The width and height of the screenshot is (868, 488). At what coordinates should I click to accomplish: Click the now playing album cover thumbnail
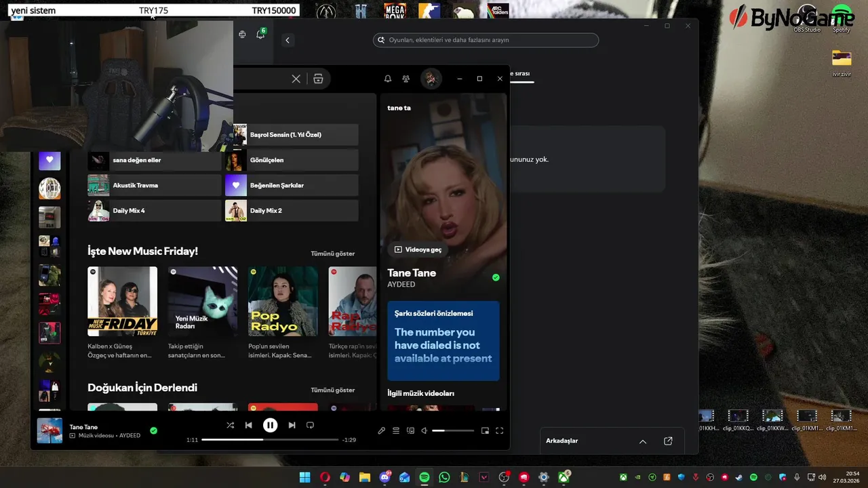(50, 430)
